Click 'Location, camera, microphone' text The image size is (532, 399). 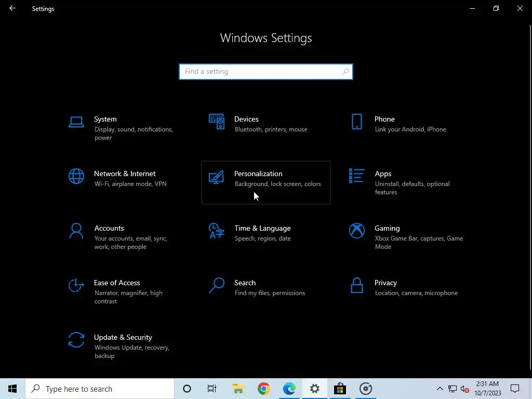coord(416,293)
